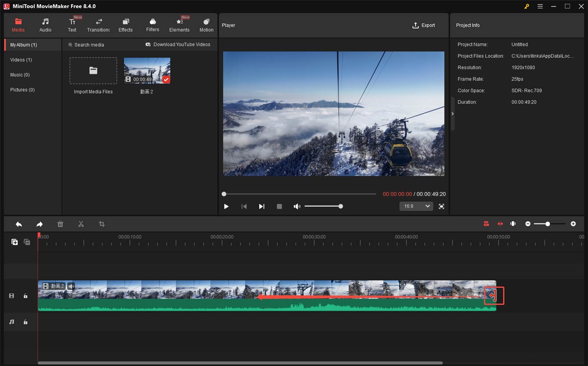Viewport: 588px width, 366px height.
Task: Unmute the 動画 2 clip in timeline
Action: click(71, 286)
